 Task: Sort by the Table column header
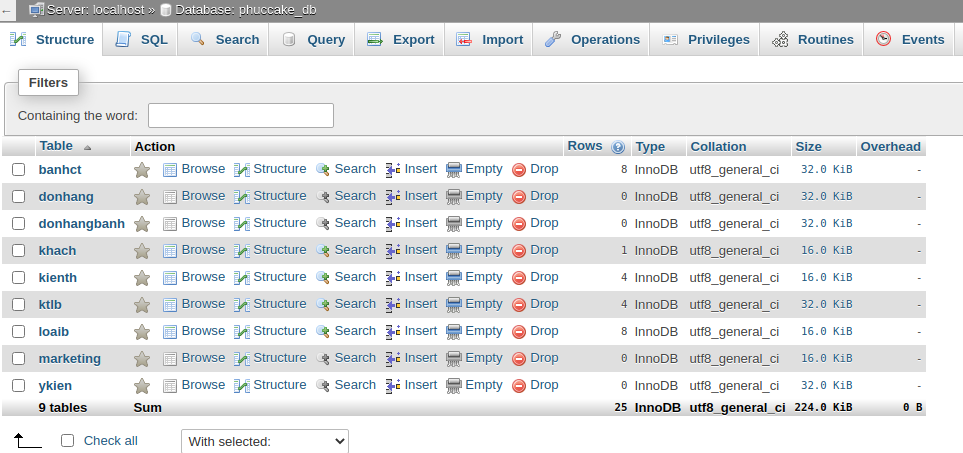coord(56,146)
